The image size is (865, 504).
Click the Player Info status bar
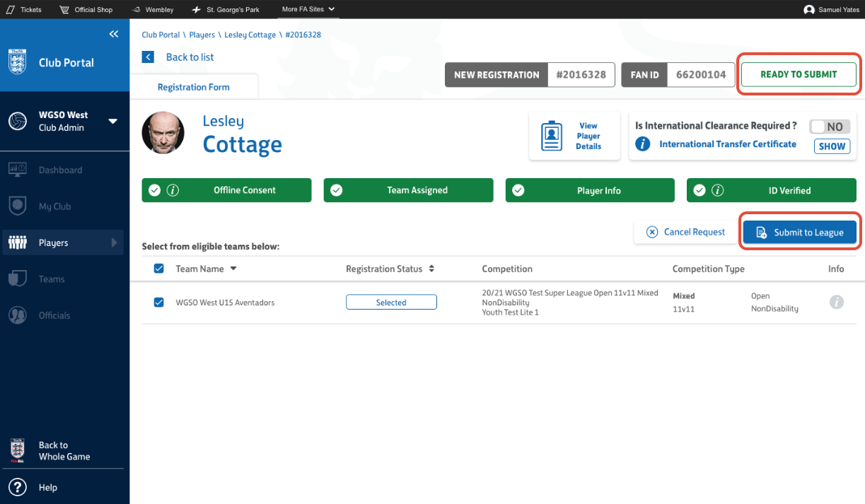590,190
